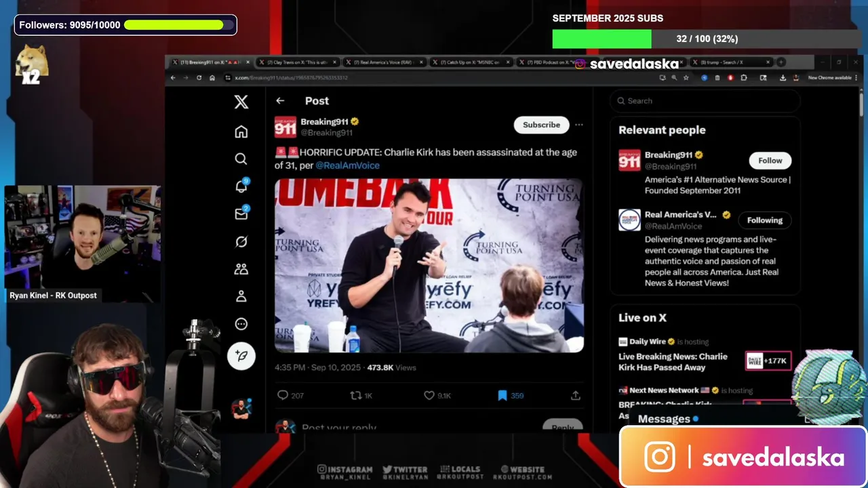Repost using the 1K repost icon
Screen dimensions: 868x488
tap(361, 395)
